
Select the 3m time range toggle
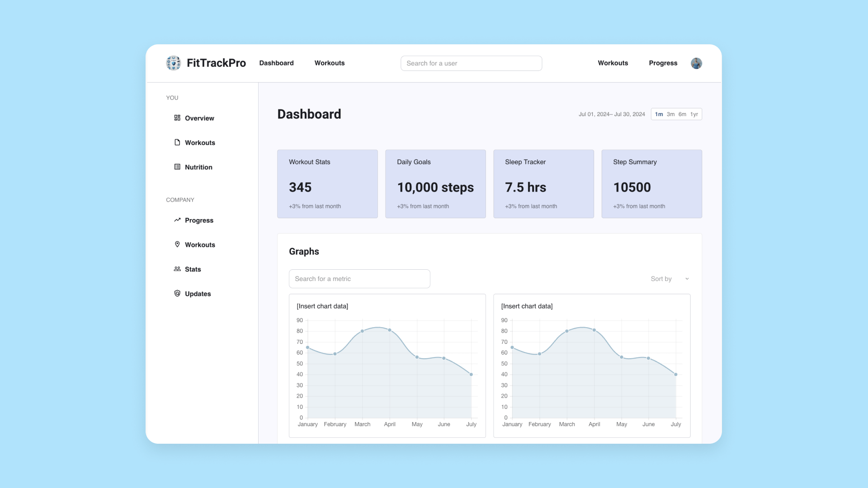pos(671,114)
